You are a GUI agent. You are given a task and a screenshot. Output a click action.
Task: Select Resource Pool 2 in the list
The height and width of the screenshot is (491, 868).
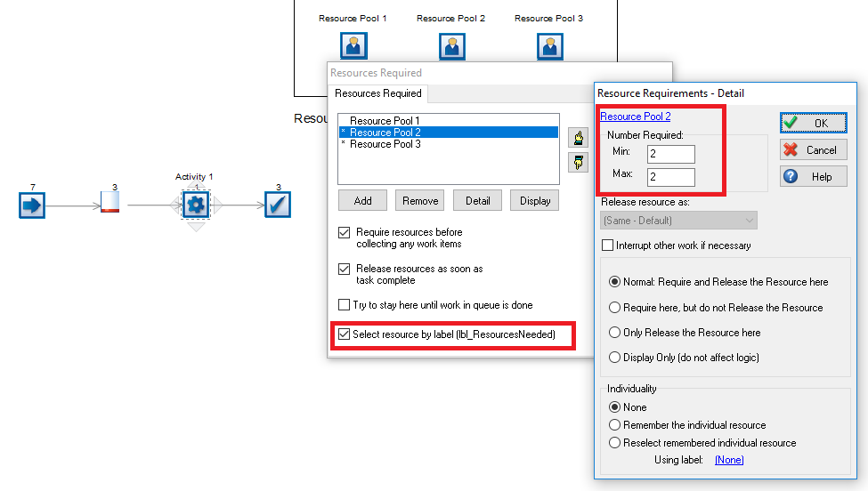tap(449, 133)
